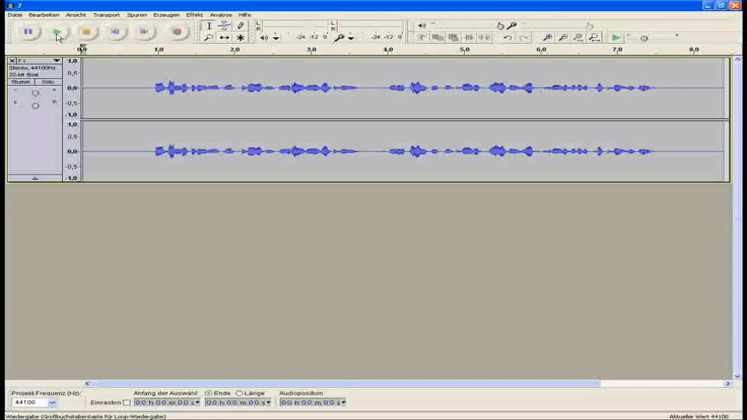Pause playback with the Pause button
The width and height of the screenshot is (747, 420).
click(x=28, y=32)
